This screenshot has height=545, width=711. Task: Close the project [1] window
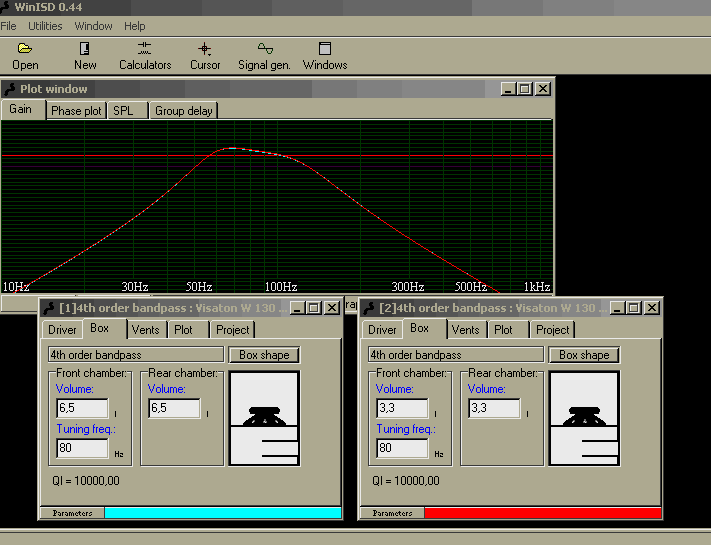pos(332,308)
